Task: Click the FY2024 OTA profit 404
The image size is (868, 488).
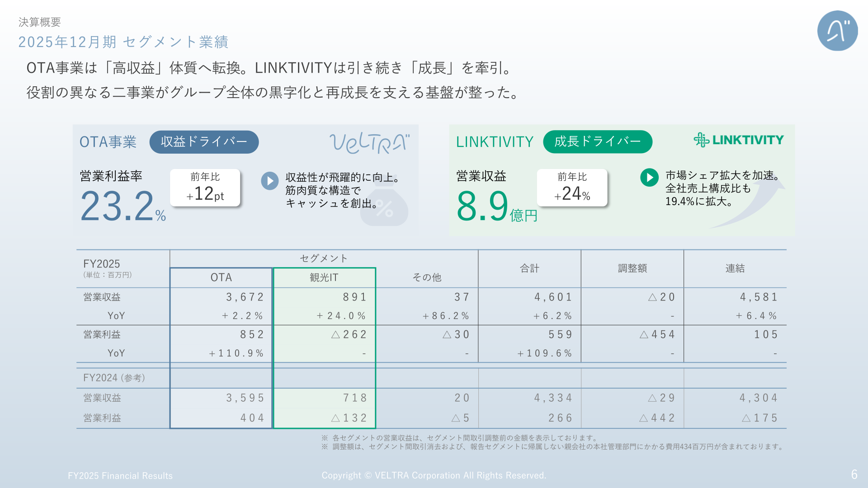Action: (x=252, y=418)
